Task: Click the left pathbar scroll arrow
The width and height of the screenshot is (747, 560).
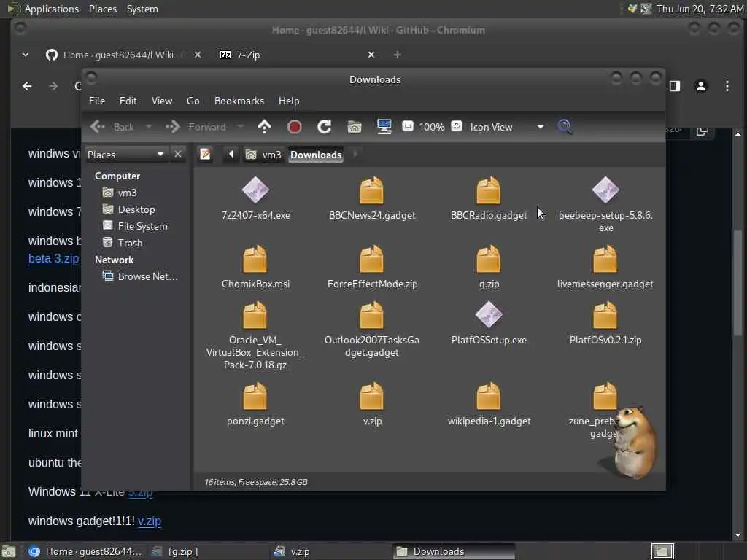Action: pyautogui.click(x=231, y=154)
